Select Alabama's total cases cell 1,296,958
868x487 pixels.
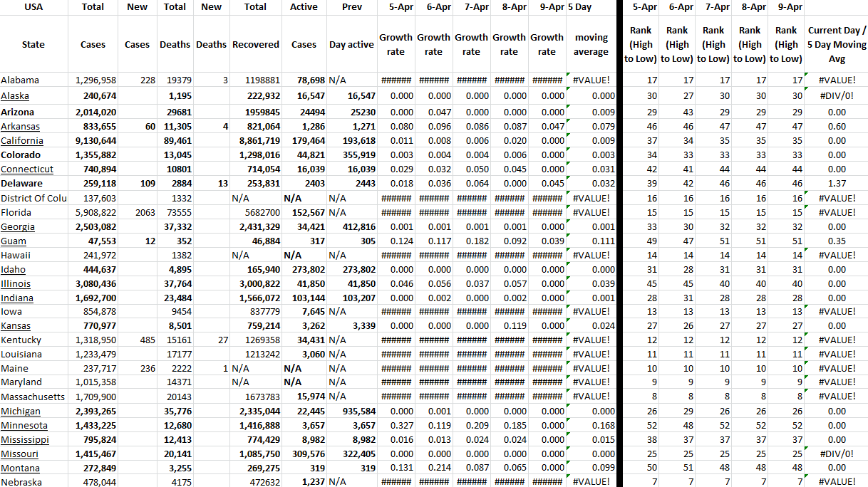click(93, 80)
